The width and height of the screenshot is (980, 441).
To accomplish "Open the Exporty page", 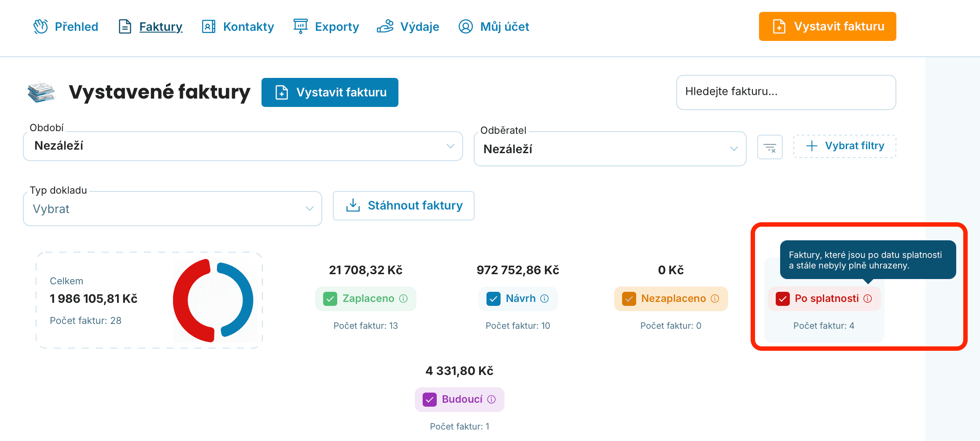I will tap(326, 26).
